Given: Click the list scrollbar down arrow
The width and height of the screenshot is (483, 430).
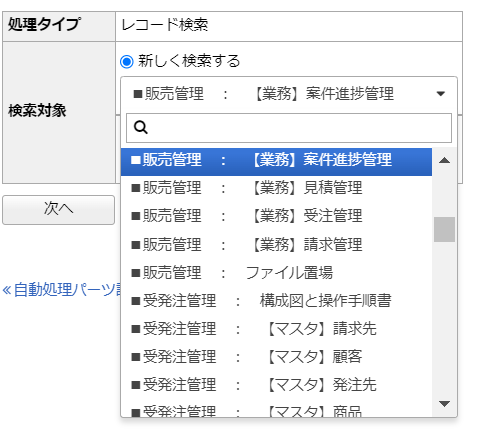Looking at the screenshot, I should pyautogui.click(x=444, y=404).
